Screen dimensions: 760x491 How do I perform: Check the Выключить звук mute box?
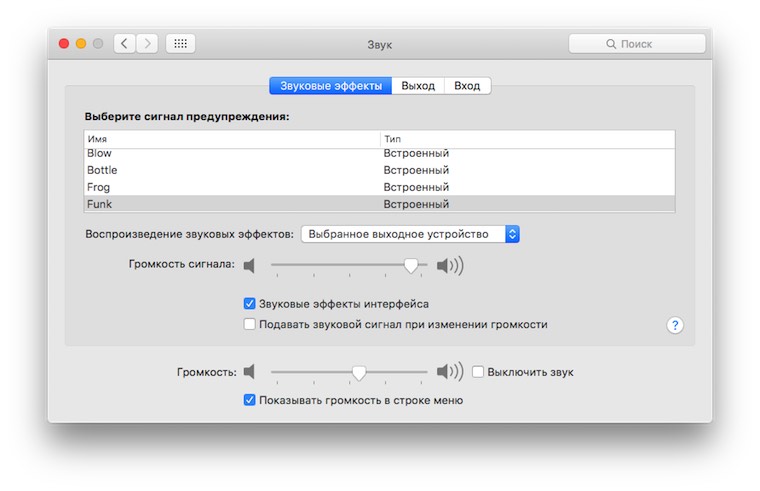coord(478,372)
